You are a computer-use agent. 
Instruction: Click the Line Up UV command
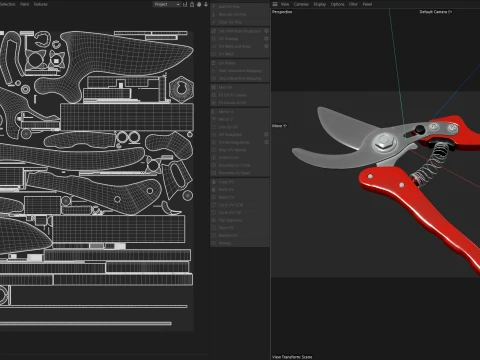240,127
